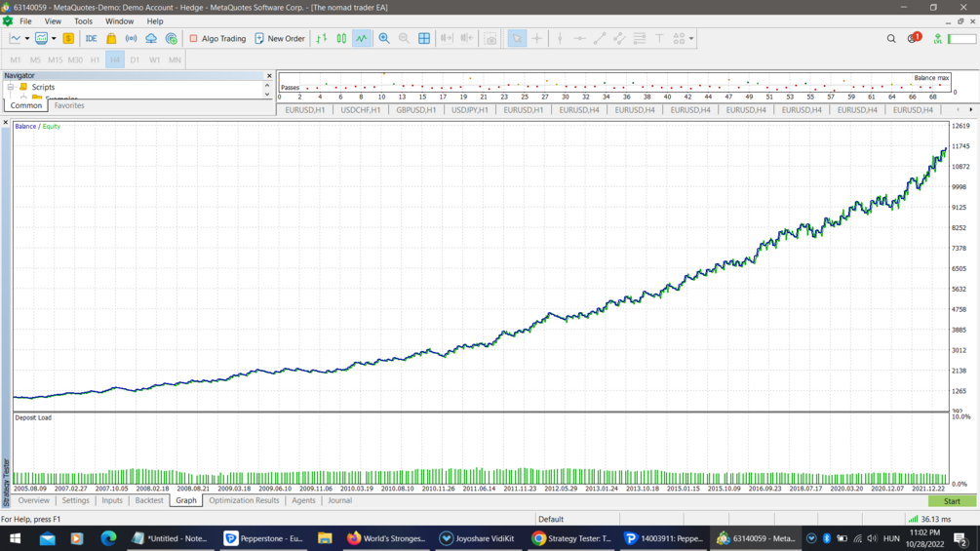
Task: Open the Market shopping bag icon
Action: [x=111, y=39]
